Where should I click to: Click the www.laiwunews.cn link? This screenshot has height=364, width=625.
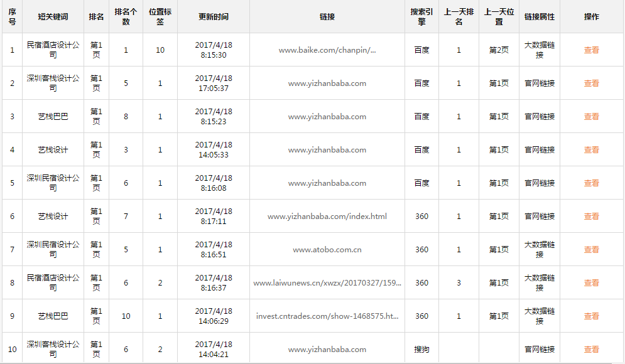(327, 283)
